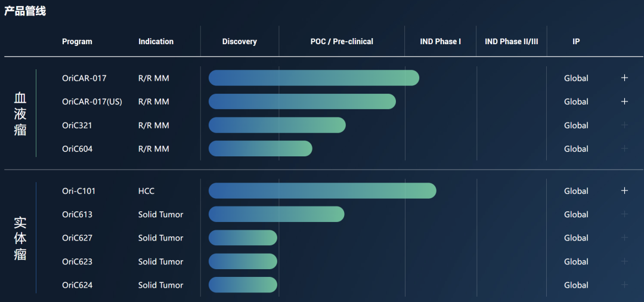Click the POC / Pre-clinical column header
The width and height of the screenshot is (644, 302).
click(x=342, y=42)
